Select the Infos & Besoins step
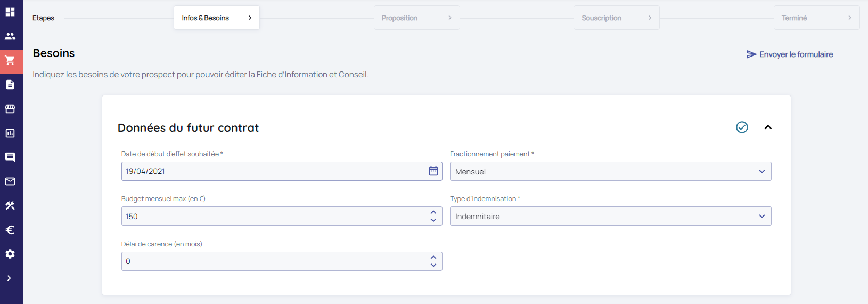Screen dimensions: 868x304 (x=216, y=18)
